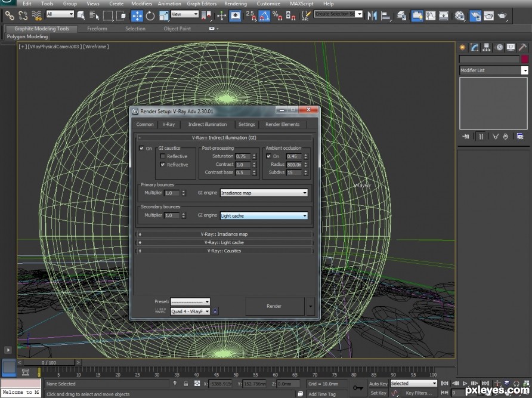
Task: Open the Quad 4 view dropdown
Action: (190, 311)
